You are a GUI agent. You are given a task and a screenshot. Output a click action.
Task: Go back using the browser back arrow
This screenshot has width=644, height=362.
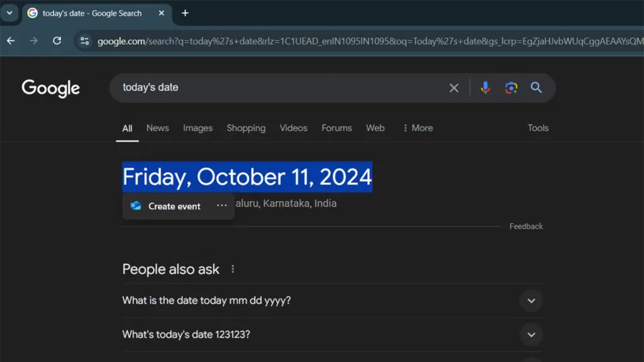[x=11, y=41]
